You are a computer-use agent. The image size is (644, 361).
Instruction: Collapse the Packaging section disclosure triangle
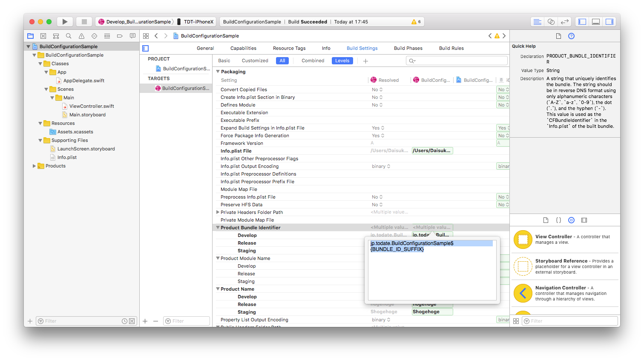tap(218, 72)
